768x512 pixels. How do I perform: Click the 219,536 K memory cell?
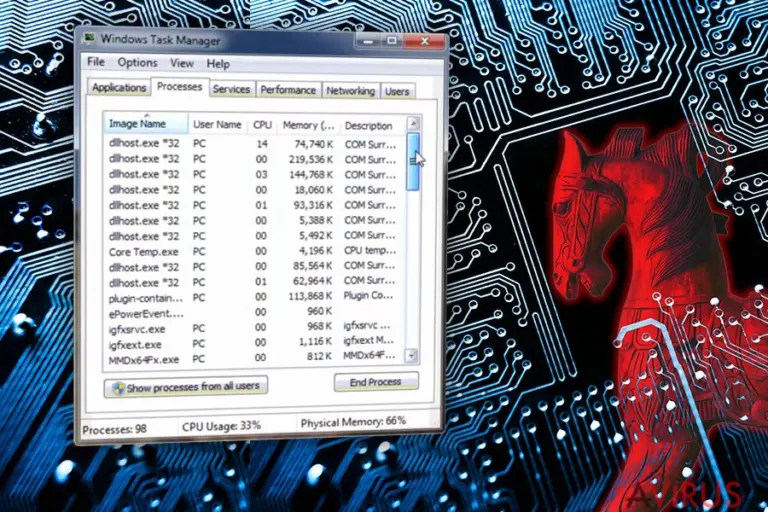click(311, 159)
